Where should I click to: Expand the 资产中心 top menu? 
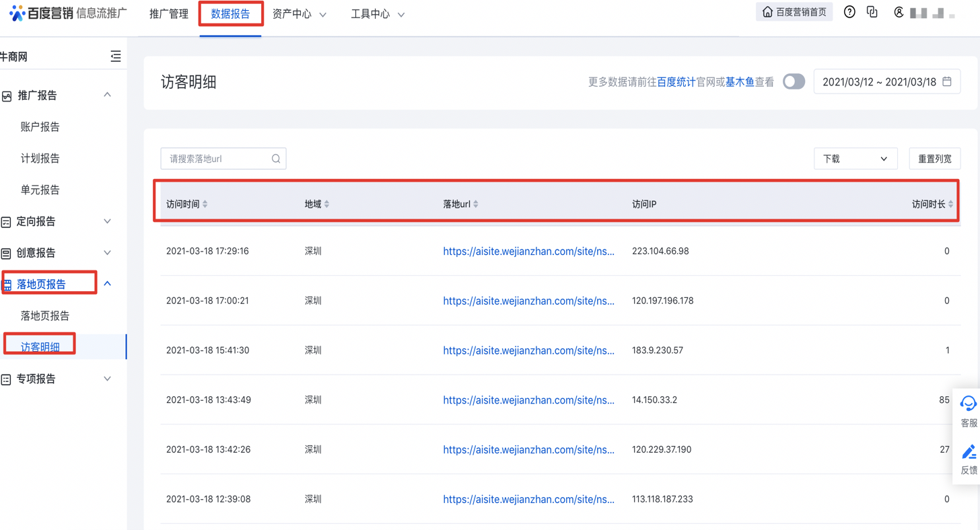pyautogui.click(x=300, y=14)
